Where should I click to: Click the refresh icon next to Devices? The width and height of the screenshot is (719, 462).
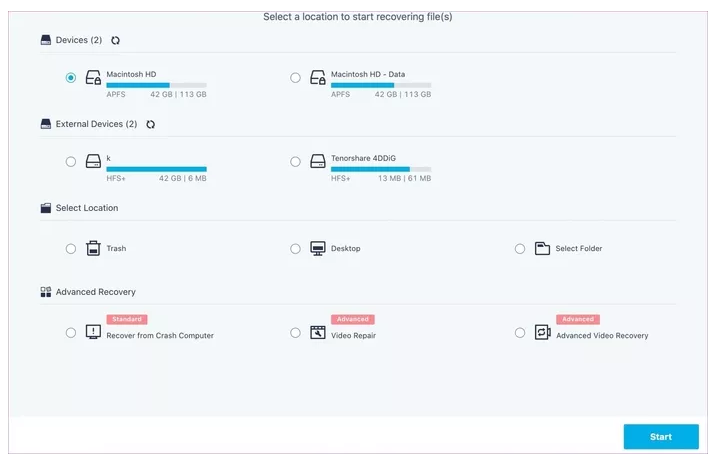click(115, 40)
